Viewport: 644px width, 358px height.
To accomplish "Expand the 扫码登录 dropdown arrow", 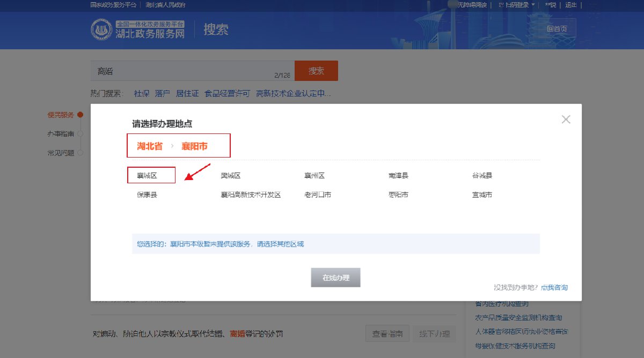I will click(x=533, y=5).
